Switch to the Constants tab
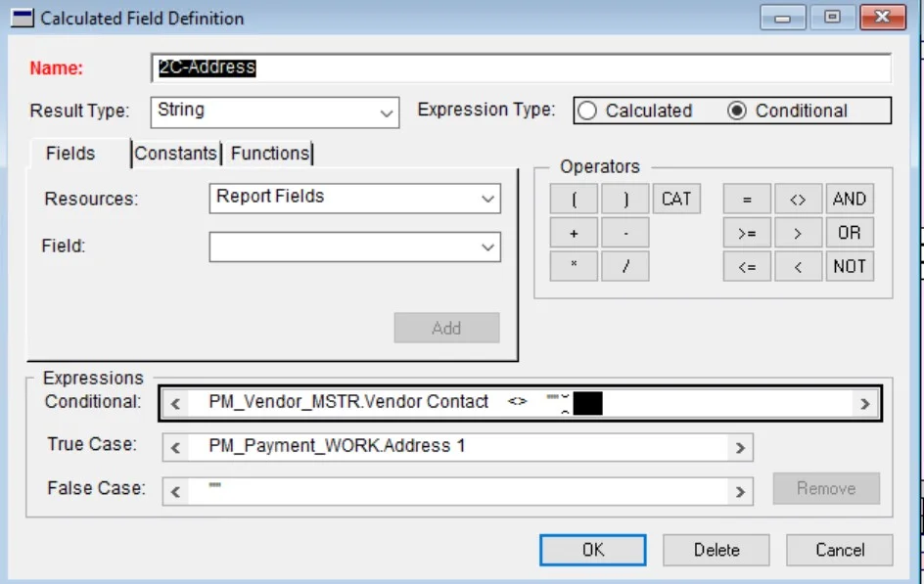This screenshot has width=924, height=584. coord(175,153)
